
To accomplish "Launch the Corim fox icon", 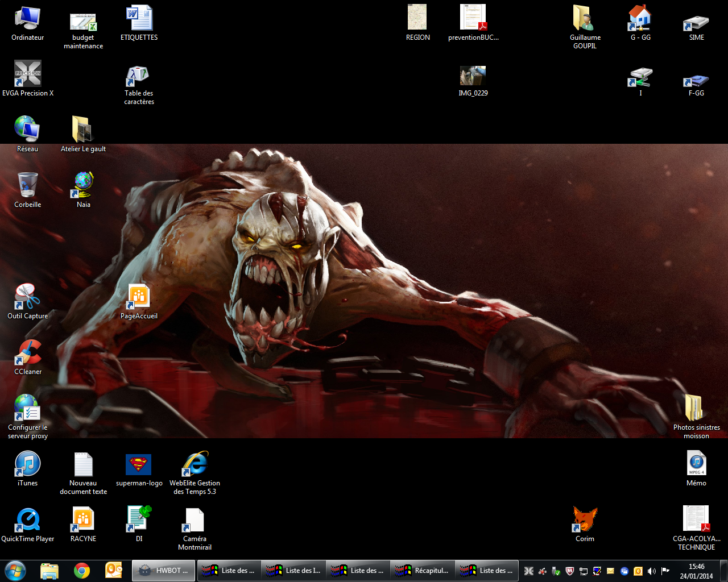I will [x=585, y=525].
